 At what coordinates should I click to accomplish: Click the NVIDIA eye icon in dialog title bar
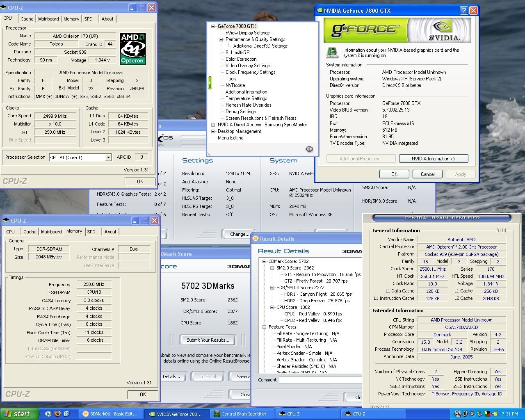point(320,11)
